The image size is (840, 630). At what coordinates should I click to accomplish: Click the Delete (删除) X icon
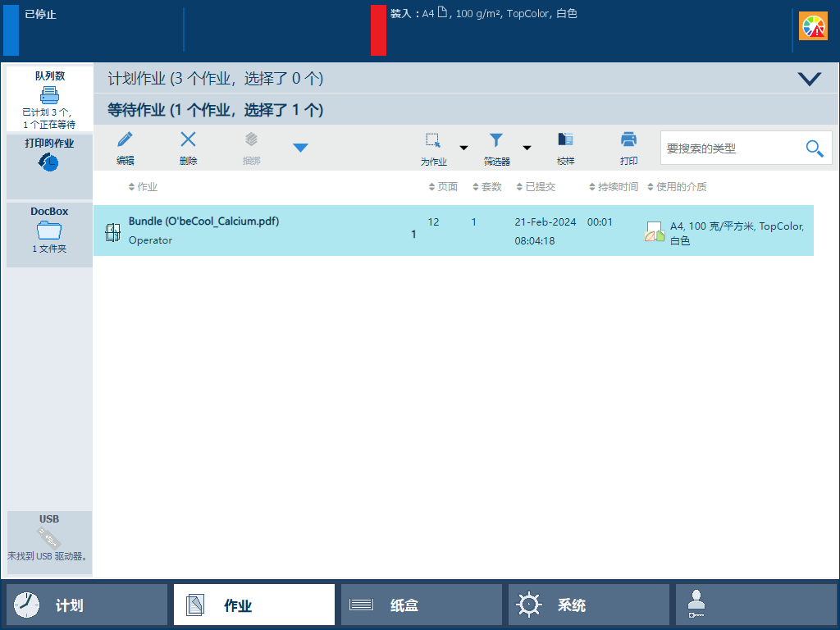(x=188, y=139)
